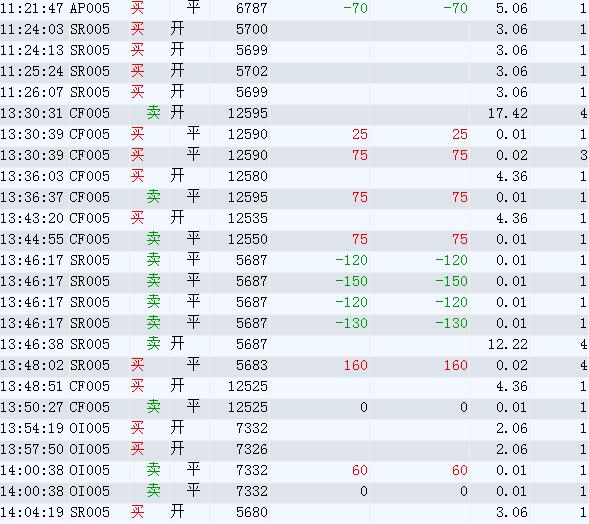Select the 13:50:27 CF005 sell row
This screenshot has height=524, width=589.
point(294,407)
